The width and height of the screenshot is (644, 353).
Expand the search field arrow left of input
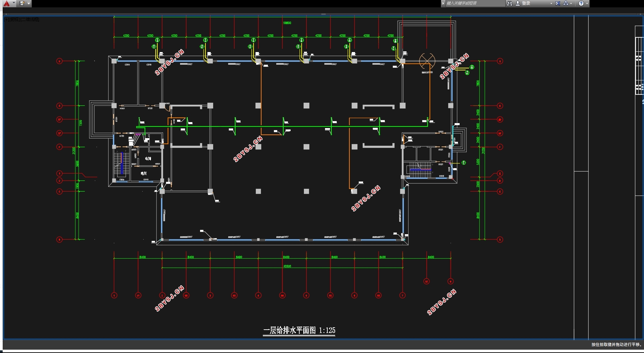point(443,3)
